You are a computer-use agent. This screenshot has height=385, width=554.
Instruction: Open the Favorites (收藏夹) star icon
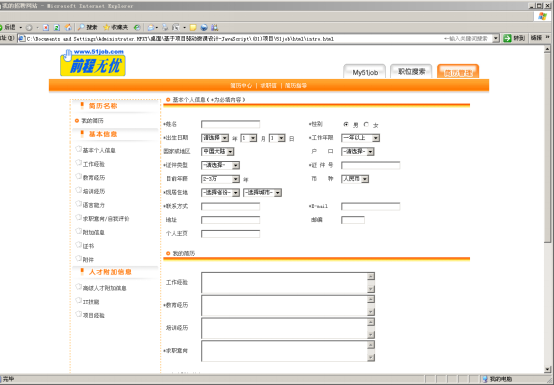106,28
